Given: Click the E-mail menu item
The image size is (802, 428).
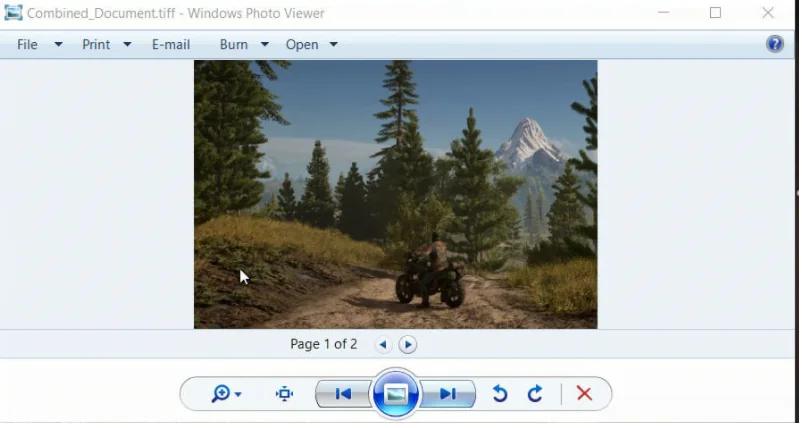Looking at the screenshot, I should [171, 44].
